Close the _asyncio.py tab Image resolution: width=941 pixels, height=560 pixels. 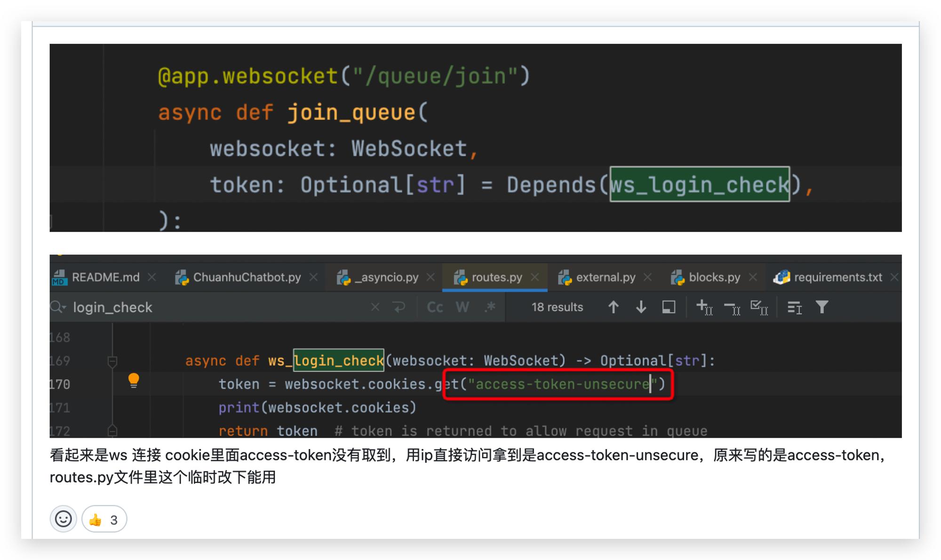431,277
